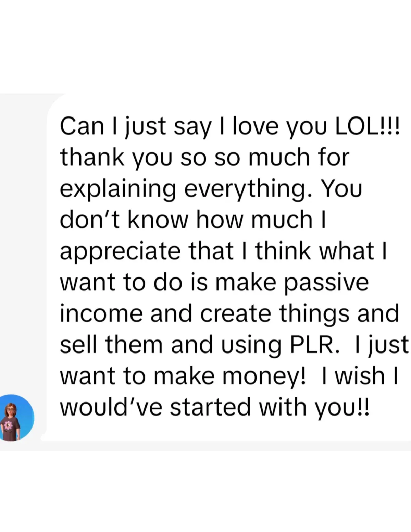Viewport: 411px width, 532px height.
Task: Tap the words 'I wish I' in the message
Action: [360, 376]
